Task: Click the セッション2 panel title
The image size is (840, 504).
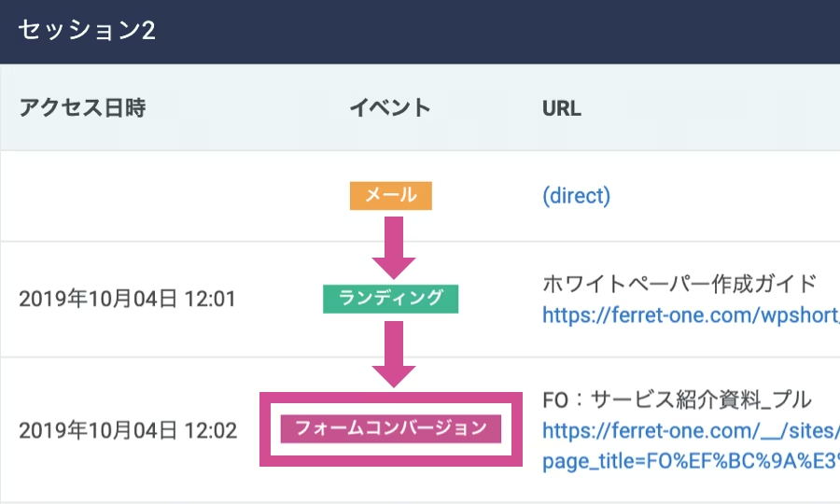Action: tap(86, 31)
